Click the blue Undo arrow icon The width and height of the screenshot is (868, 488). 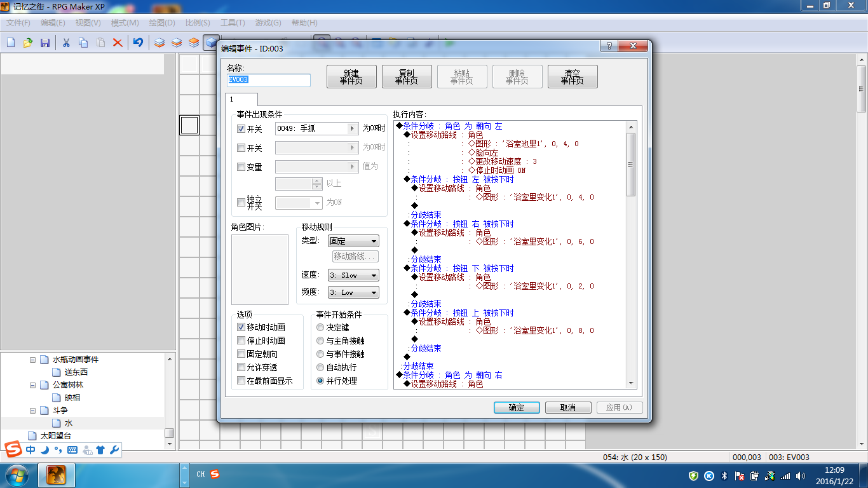138,43
